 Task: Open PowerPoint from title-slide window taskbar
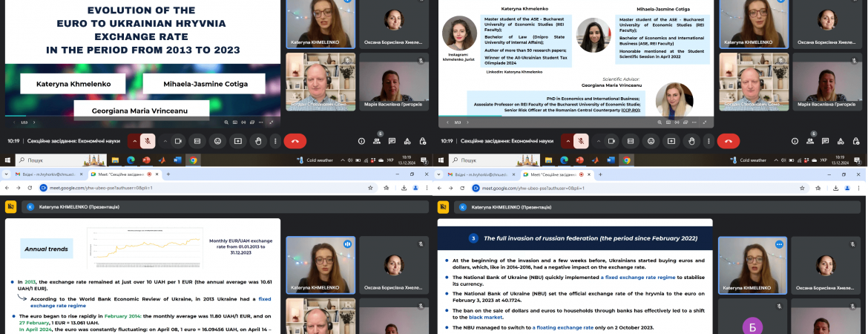(x=146, y=160)
